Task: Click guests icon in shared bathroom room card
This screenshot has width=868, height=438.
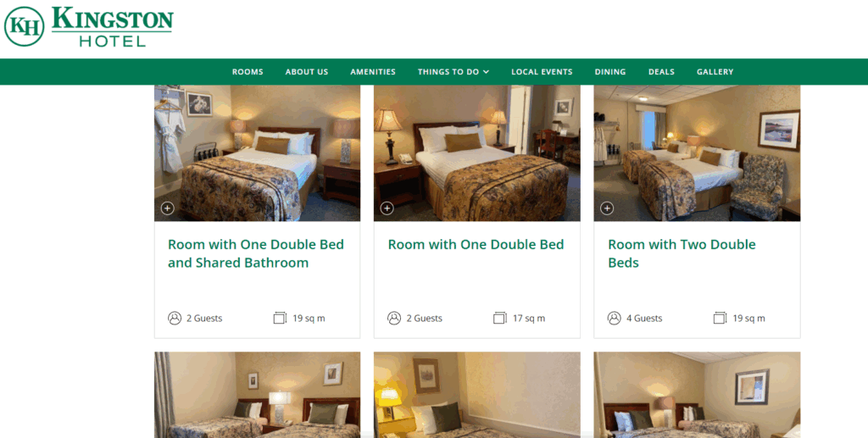Action: point(175,318)
